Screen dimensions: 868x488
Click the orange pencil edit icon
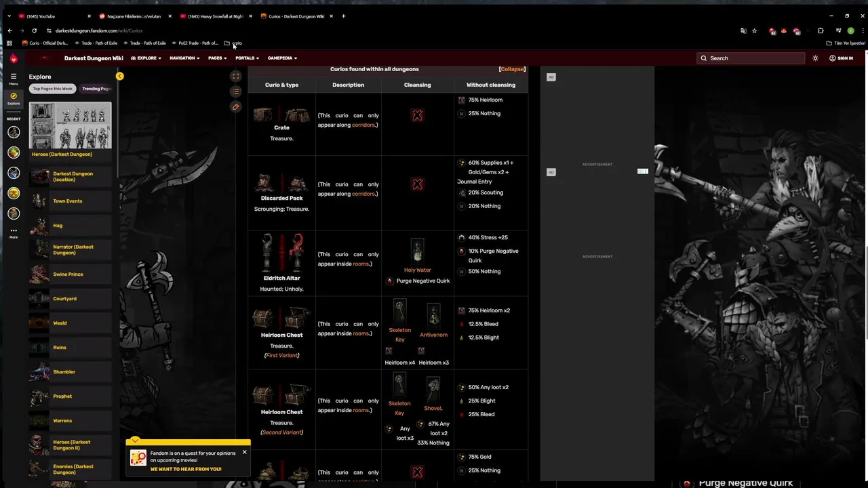click(235, 107)
